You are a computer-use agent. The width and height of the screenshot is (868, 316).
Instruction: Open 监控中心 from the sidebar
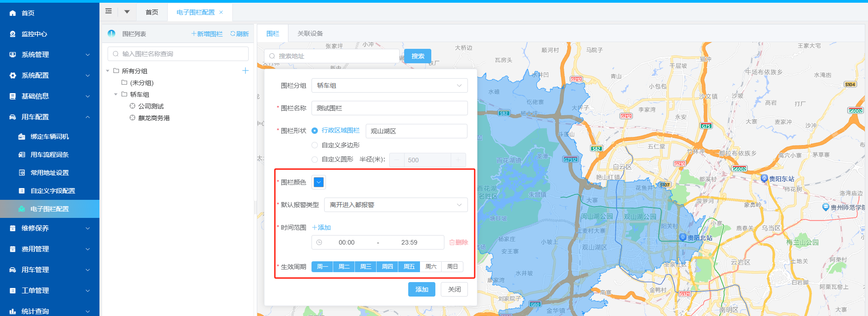(x=34, y=34)
